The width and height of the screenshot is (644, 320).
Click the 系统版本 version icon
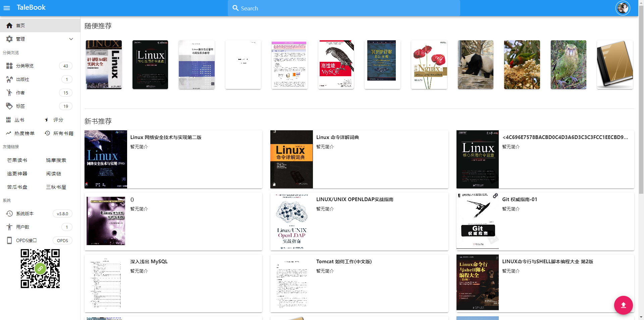tap(9, 214)
